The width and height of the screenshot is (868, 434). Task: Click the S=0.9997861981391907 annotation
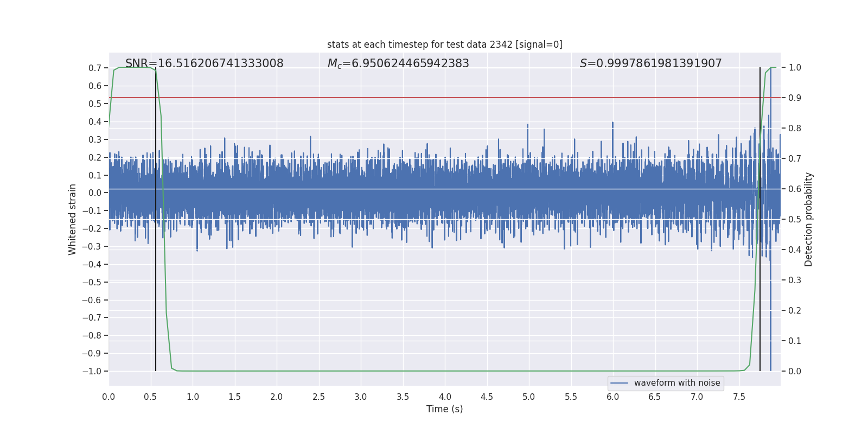(x=651, y=63)
